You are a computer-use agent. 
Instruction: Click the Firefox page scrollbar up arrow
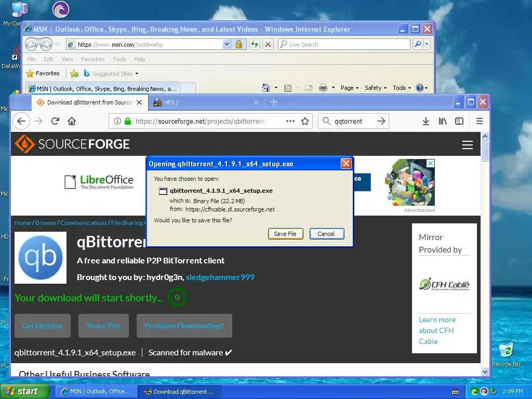[x=485, y=137]
